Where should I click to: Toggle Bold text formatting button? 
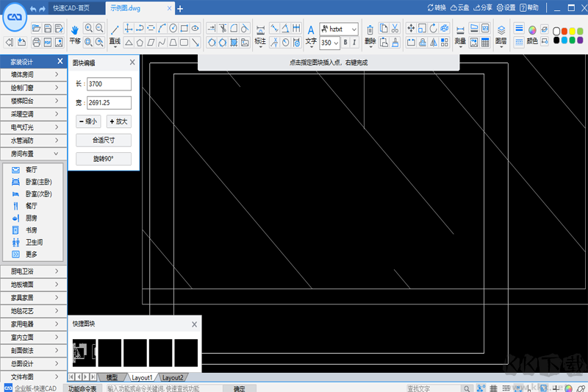point(345,43)
